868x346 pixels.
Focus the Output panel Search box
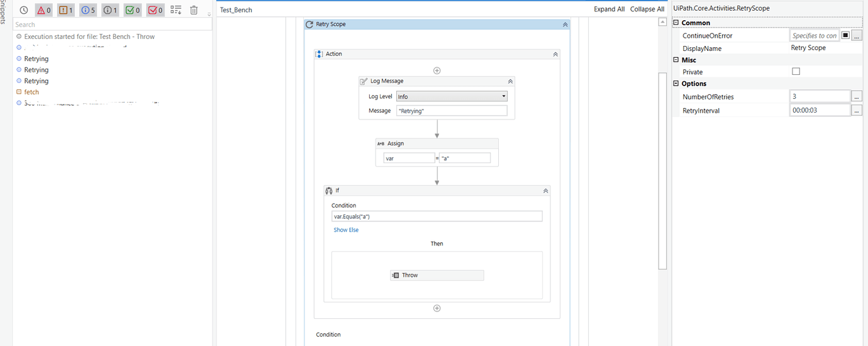click(113, 25)
